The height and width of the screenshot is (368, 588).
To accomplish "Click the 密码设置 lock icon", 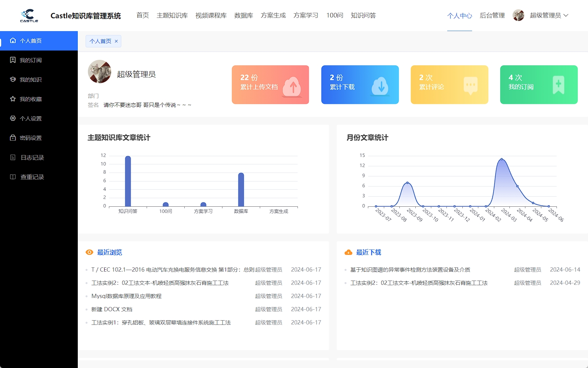I will pos(12,138).
